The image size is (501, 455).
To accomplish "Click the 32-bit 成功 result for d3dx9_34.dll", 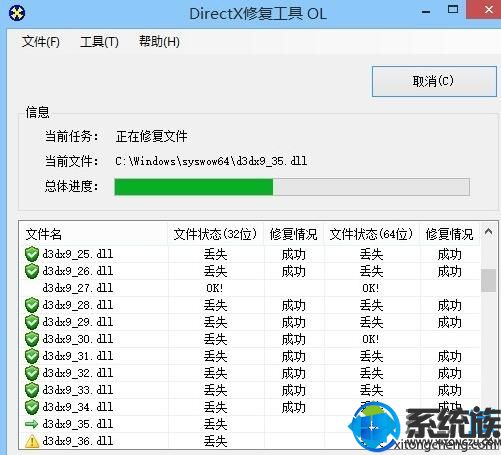I will click(293, 407).
